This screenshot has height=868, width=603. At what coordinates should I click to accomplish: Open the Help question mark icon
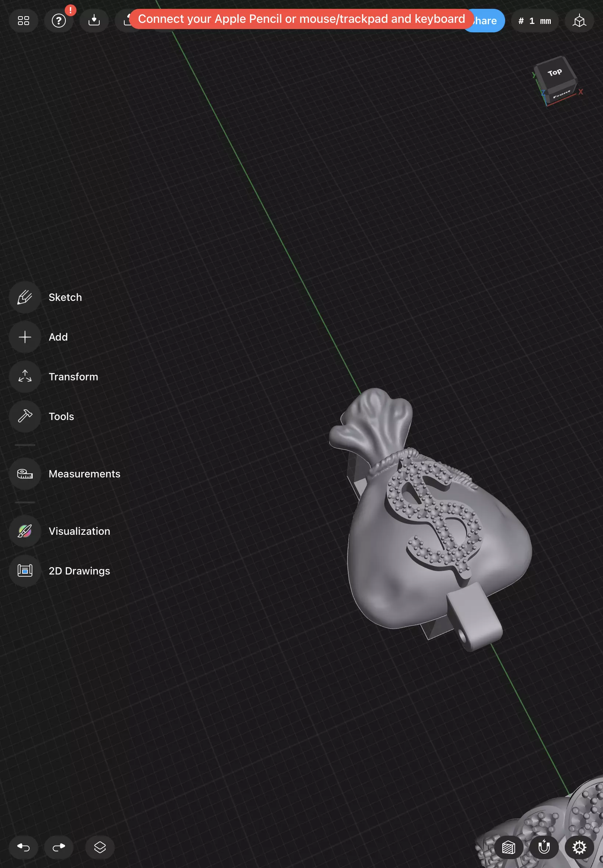(58, 21)
